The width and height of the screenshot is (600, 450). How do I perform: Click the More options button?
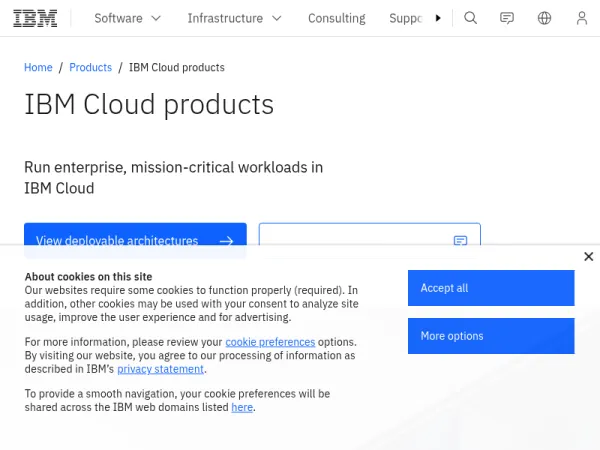point(491,336)
